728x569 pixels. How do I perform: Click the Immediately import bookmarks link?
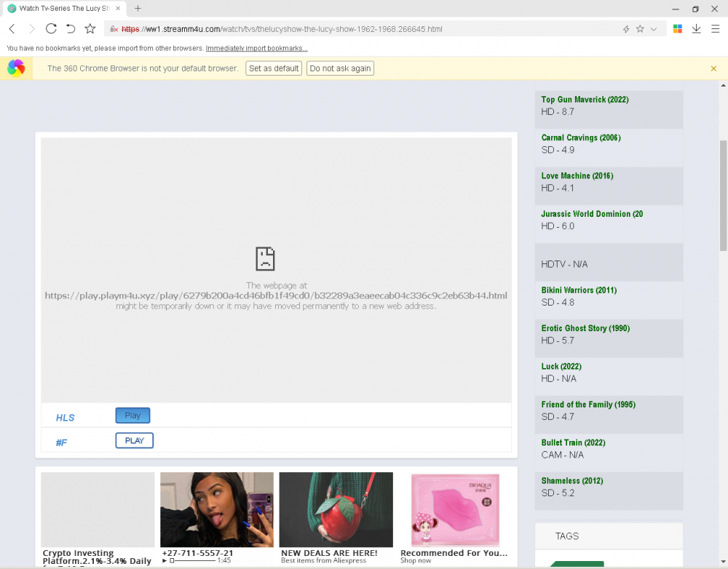point(256,49)
